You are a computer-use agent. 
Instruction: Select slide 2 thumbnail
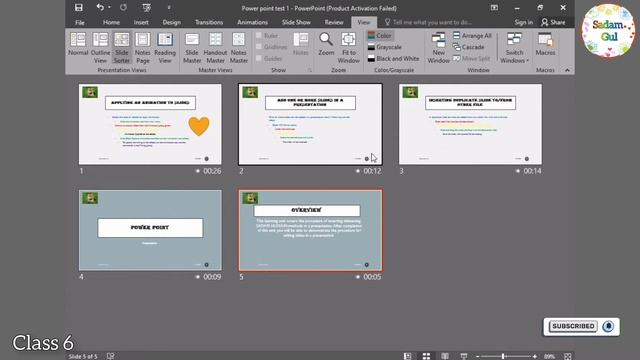click(x=310, y=124)
